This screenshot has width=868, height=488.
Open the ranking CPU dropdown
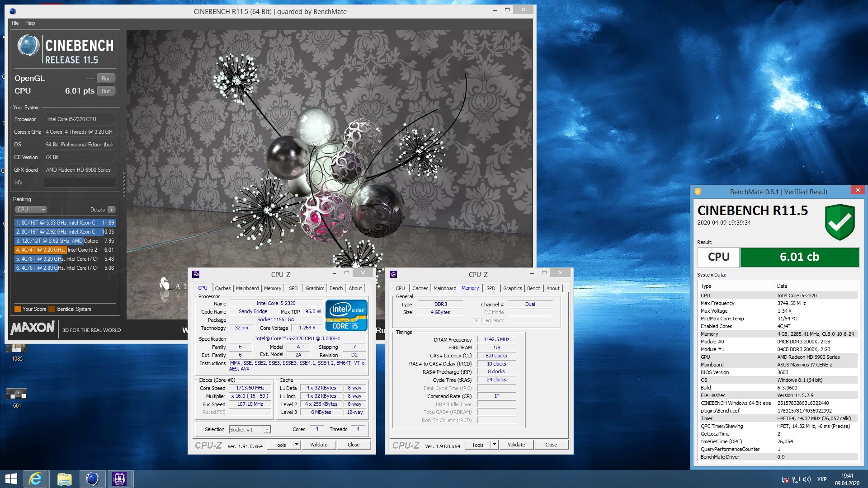click(x=31, y=210)
